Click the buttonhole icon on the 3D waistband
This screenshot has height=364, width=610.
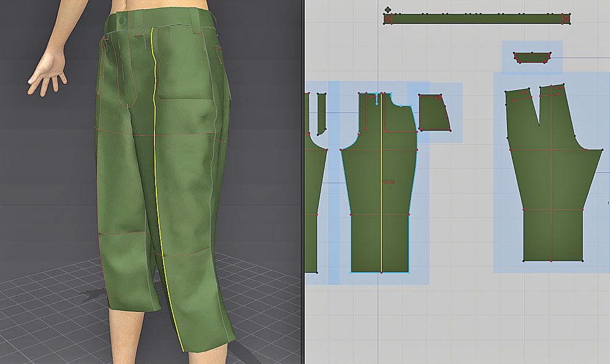click(x=123, y=20)
